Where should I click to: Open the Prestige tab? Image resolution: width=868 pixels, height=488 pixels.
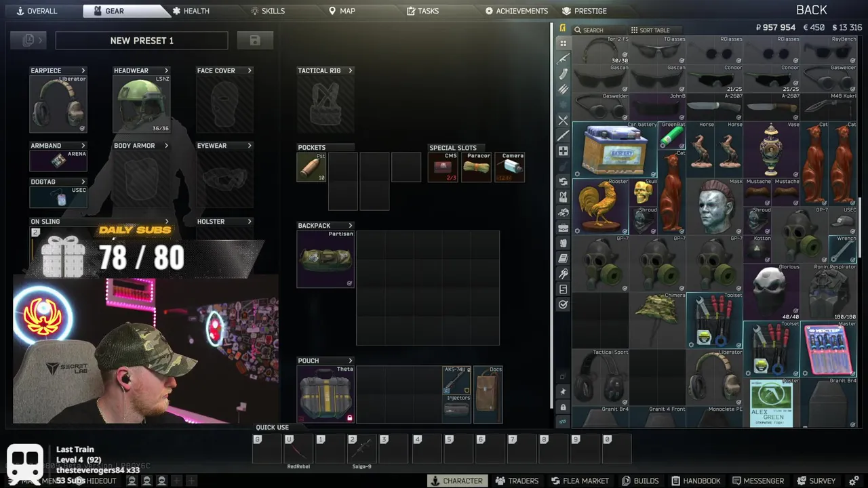pos(585,11)
